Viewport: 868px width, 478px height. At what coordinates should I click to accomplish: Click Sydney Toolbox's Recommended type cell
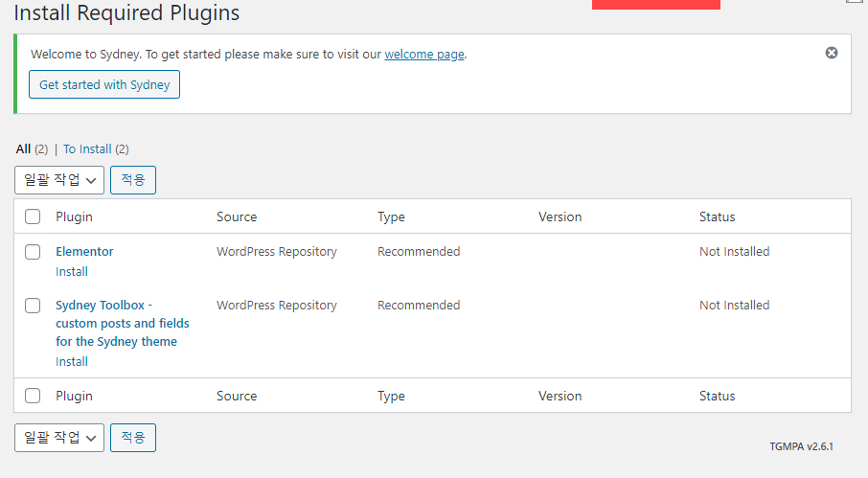point(419,306)
